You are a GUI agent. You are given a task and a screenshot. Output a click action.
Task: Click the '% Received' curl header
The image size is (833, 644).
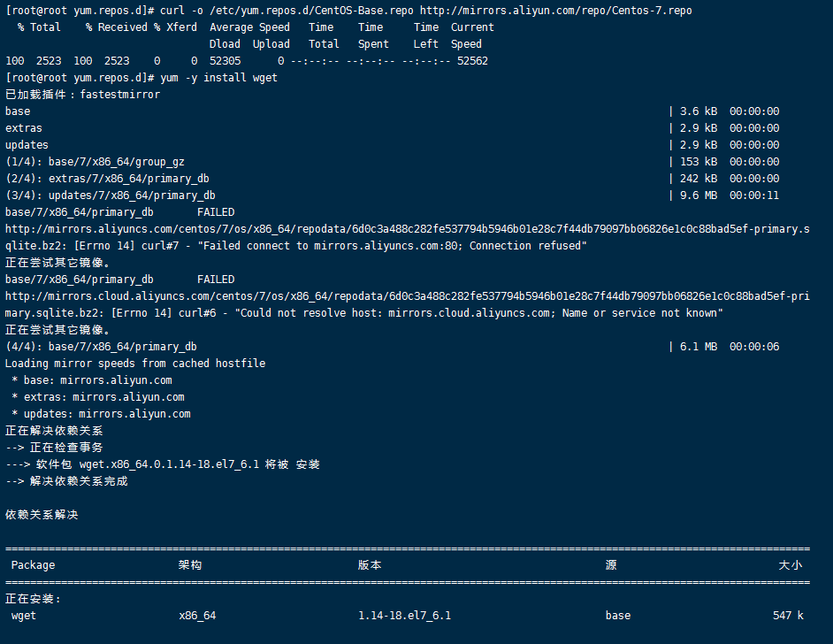pyautogui.click(x=117, y=27)
